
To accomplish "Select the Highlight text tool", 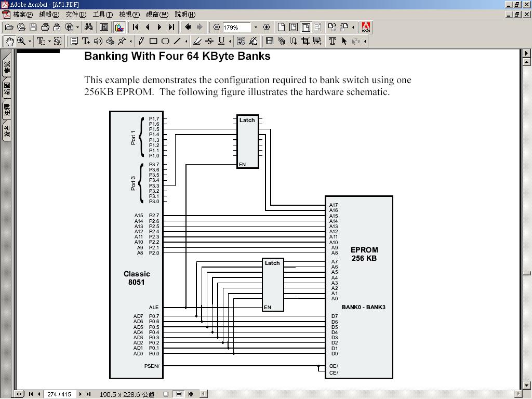I will (197, 42).
